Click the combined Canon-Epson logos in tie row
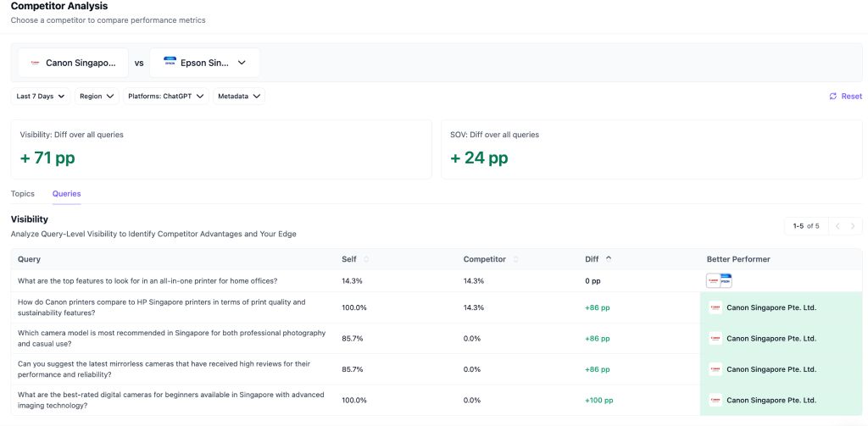 (x=719, y=281)
